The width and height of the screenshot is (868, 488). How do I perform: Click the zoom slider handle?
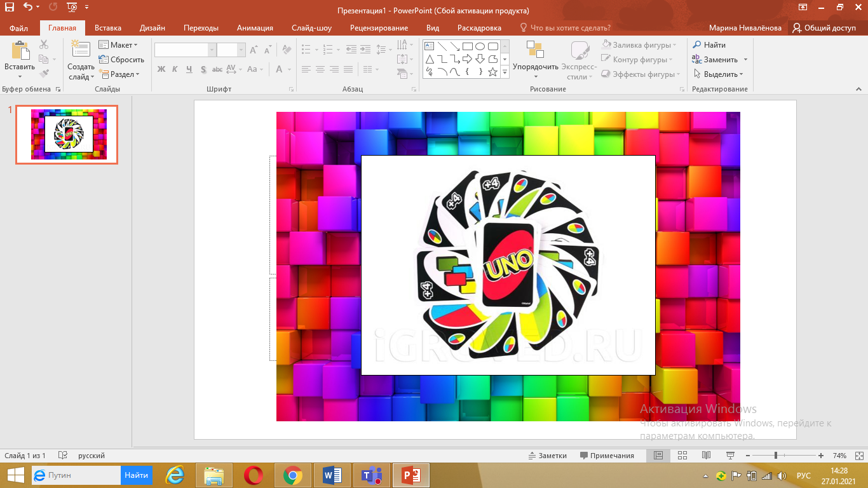776,456
